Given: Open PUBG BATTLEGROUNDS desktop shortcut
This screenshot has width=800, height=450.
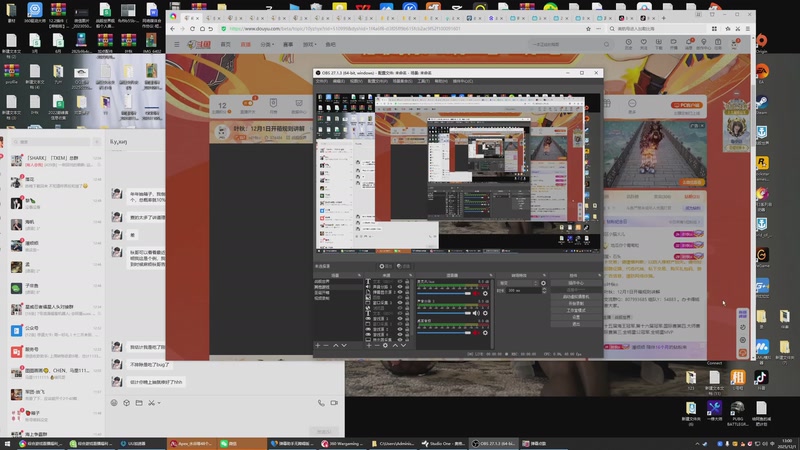Looking at the screenshot, I should click(x=737, y=413).
